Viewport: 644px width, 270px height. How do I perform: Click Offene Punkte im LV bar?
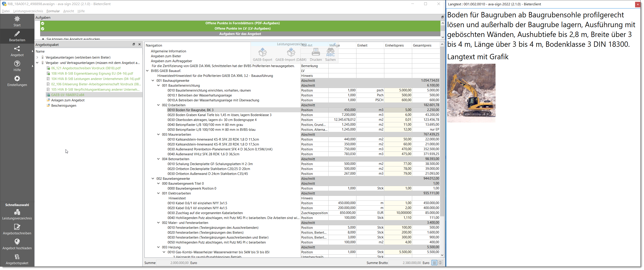pos(240,29)
